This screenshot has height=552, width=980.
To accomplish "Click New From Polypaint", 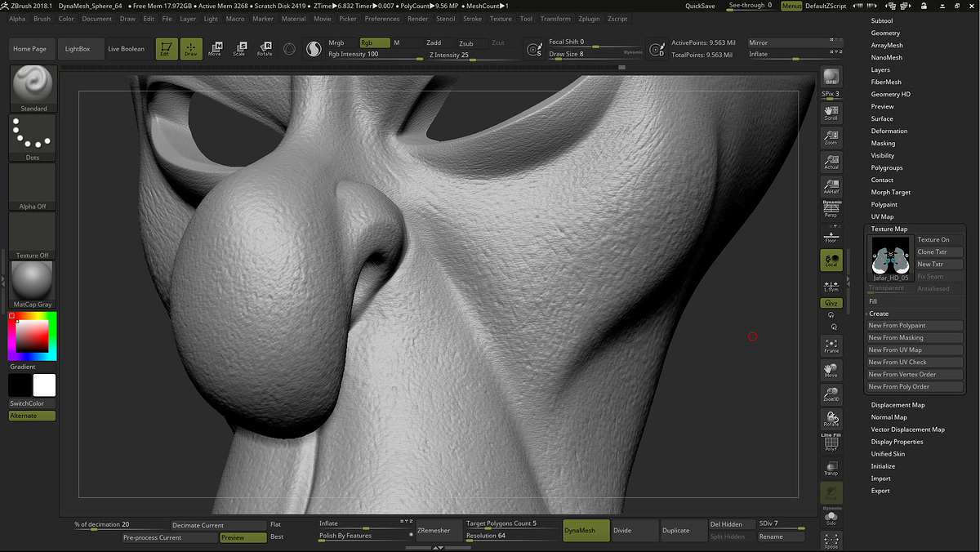I will (x=915, y=326).
